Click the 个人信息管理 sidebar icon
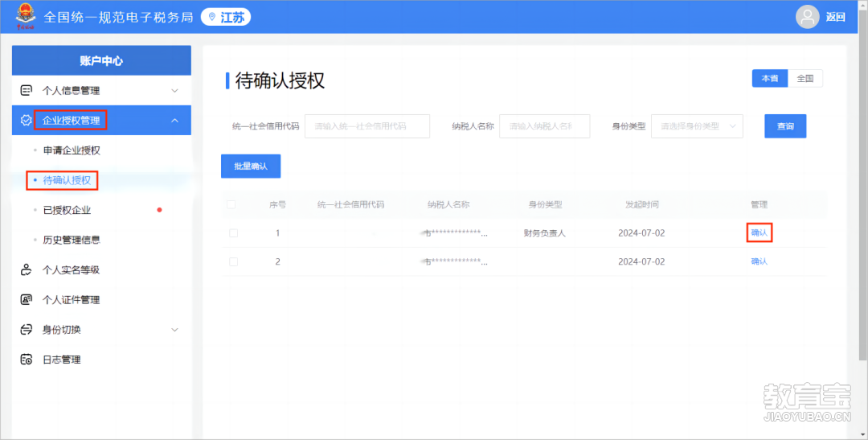868x440 pixels. (x=26, y=90)
